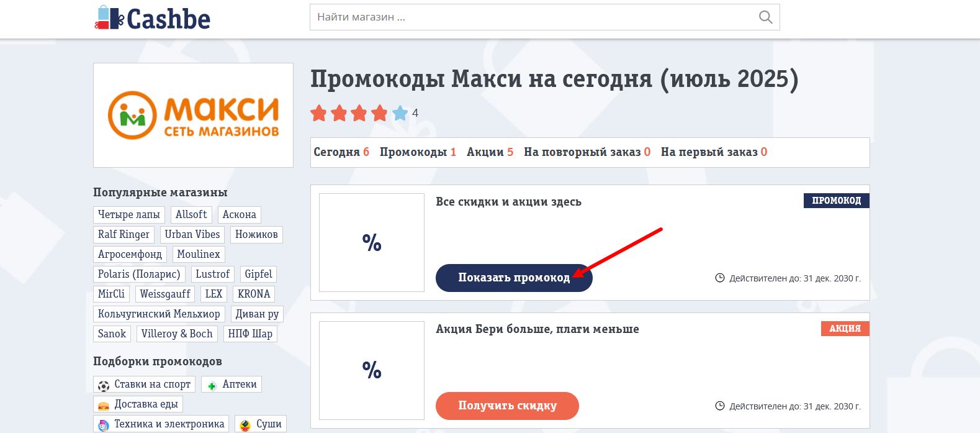
Task: Open the Макси store logo image
Action: [x=193, y=115]
